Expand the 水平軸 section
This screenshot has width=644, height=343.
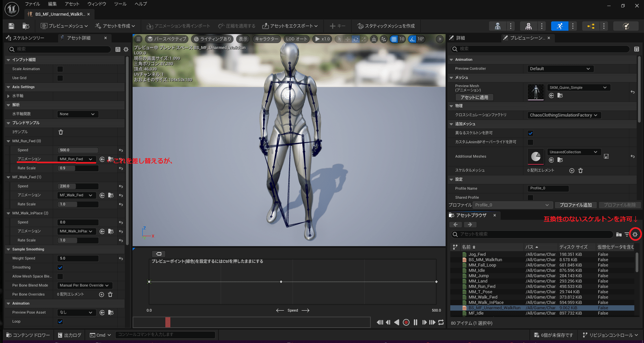[x=8, y=96]
